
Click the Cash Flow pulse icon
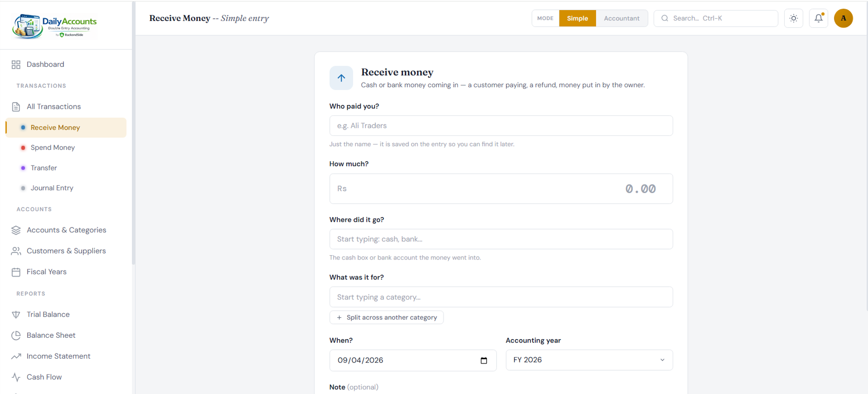(x=16, y=377)
